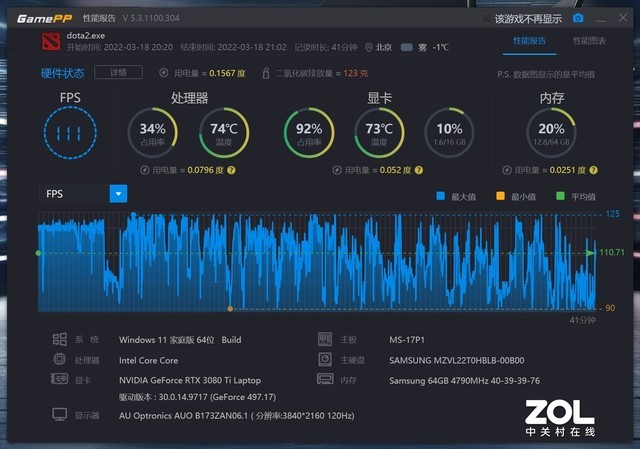Click the MS-17P1 motherboard text
Image resolution: width=640 pixels, height=449 pixels.
click(407, 340)
